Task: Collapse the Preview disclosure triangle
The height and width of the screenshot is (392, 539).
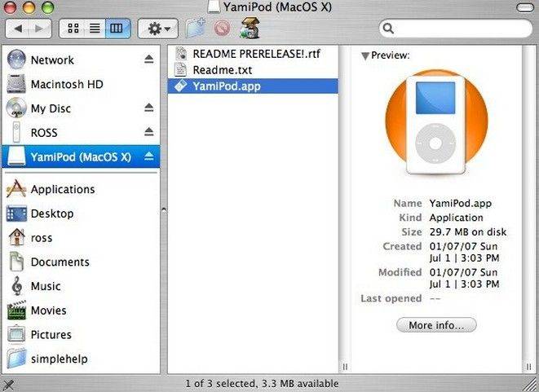Action: (x=365, y=55)
